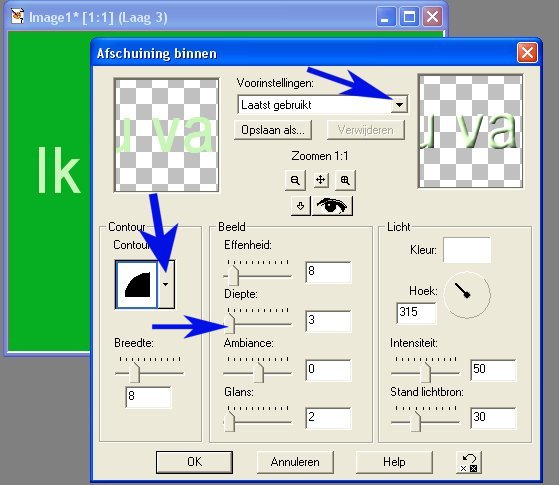Open the Voorinstellingen presets dropdown
This screenshot has height=485, width=559.
[x=399, y=105]
